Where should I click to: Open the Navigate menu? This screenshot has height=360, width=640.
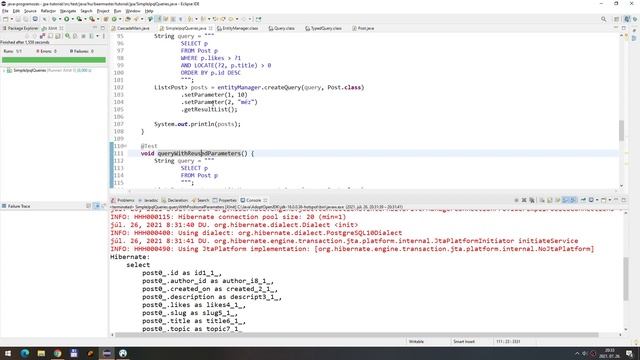click(68, 11)
